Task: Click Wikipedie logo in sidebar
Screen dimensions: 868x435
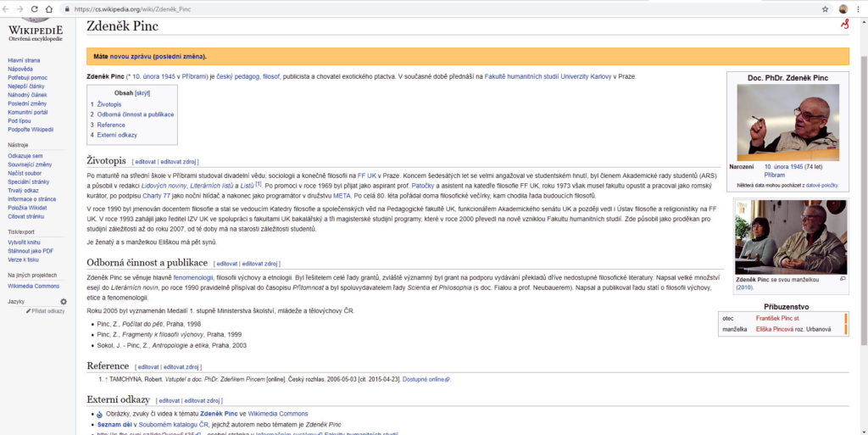Action: (x=36, y=31)
